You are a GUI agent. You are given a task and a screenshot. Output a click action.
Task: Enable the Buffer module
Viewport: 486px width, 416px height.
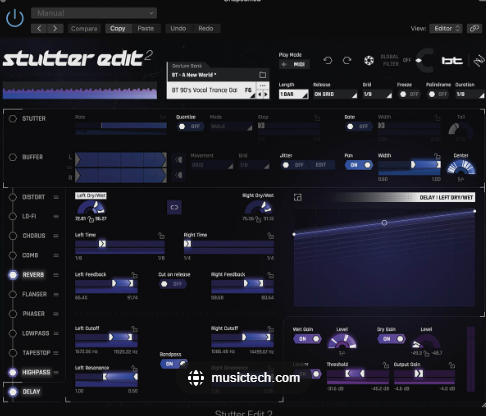coord(13,157)
